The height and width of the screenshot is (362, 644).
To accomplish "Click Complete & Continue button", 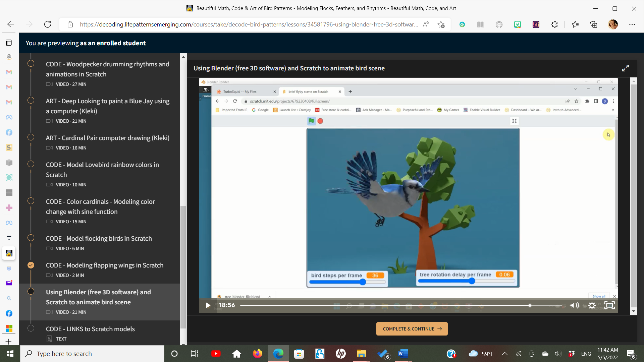I will tap(412, 329).
